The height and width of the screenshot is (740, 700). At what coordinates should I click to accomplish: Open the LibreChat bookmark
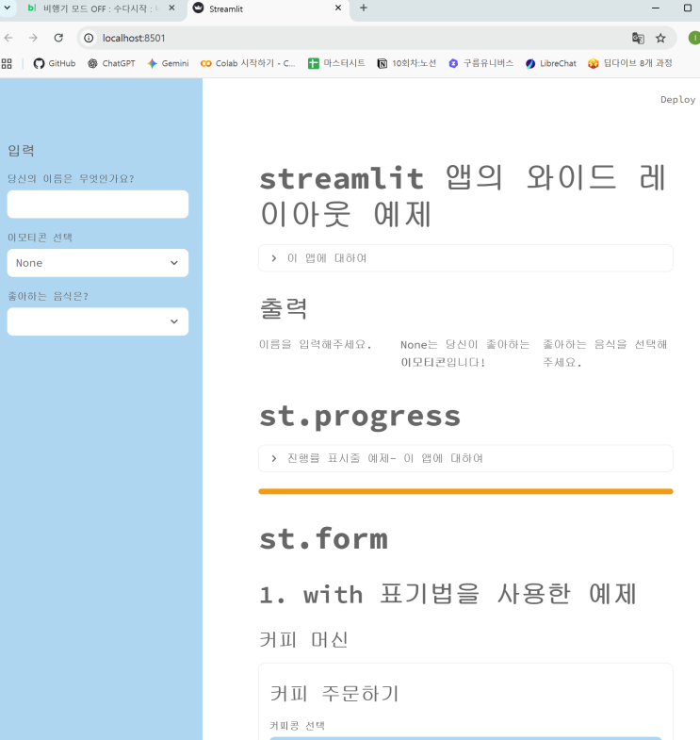tap(551, 63)
